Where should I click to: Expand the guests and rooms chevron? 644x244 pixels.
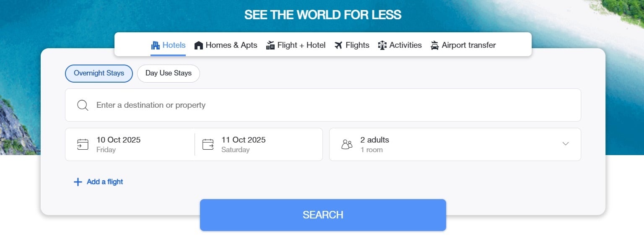[566, 144]
